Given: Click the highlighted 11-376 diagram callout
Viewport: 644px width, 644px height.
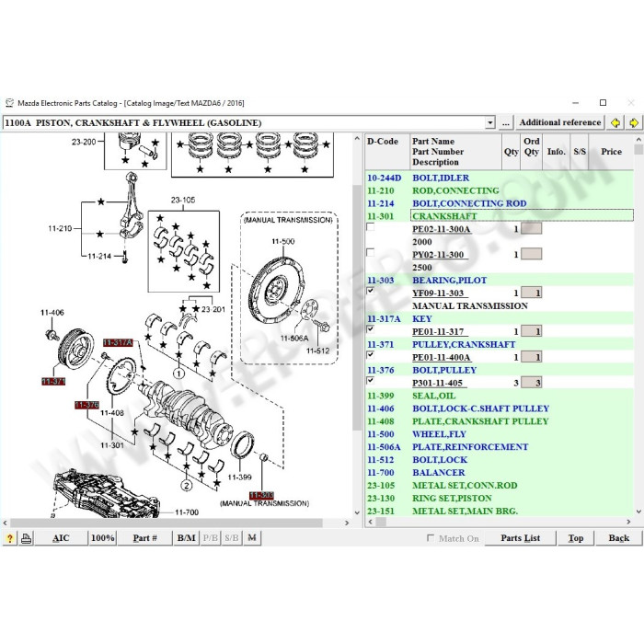Looking at the screenshot, I should [86, 405].
